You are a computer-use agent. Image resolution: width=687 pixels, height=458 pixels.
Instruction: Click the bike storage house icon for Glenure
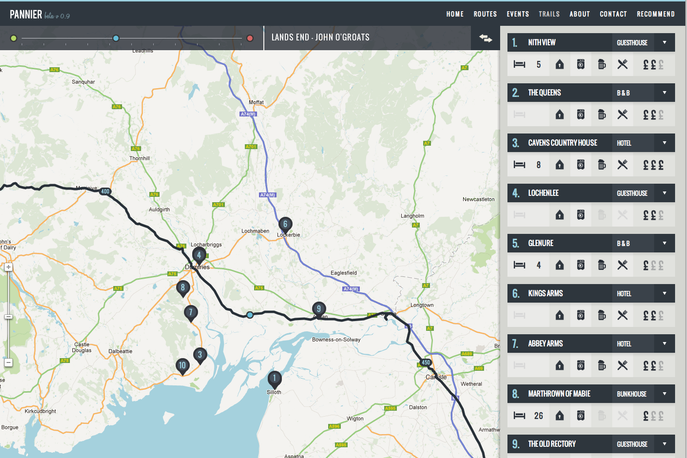[560, 264]
